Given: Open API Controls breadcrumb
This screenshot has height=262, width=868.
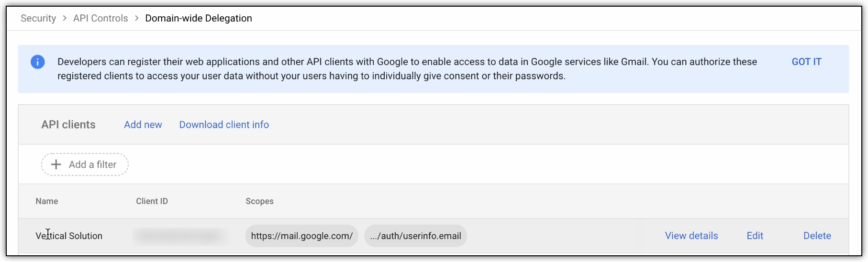Looking at the screenshot, I should 100,18.
